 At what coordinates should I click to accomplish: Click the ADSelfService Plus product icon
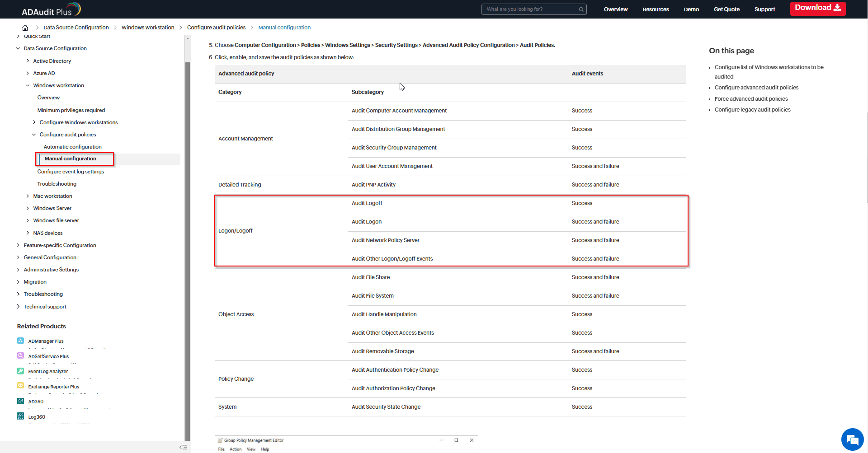[20, 356]
